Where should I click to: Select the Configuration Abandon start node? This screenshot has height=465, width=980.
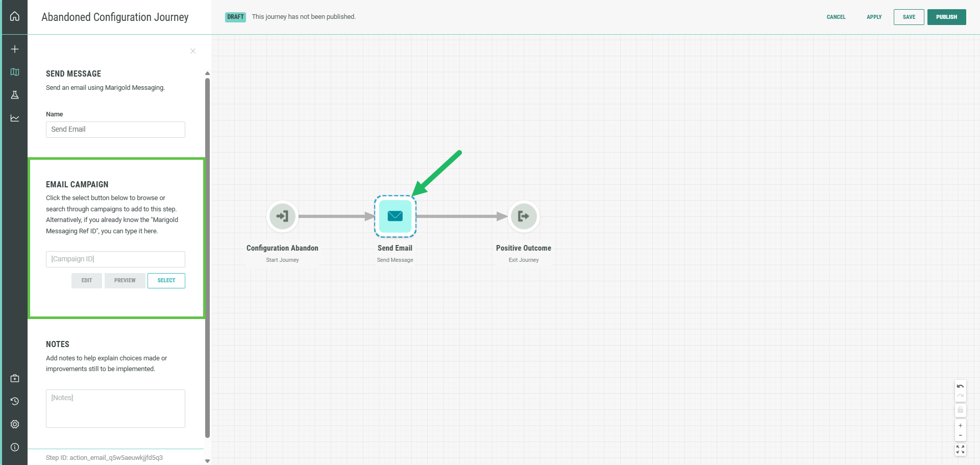pyautogui.click(x=282, y=216)
